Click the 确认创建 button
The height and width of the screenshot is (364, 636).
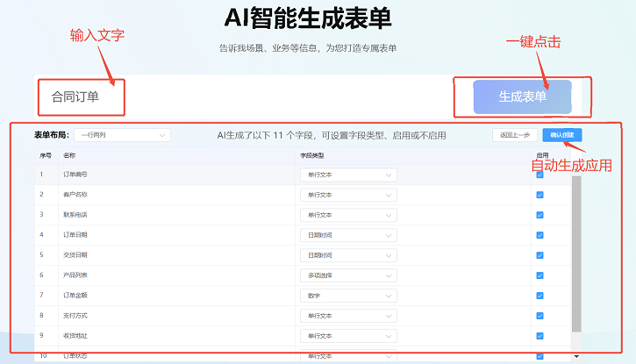[x=561, y=135]
